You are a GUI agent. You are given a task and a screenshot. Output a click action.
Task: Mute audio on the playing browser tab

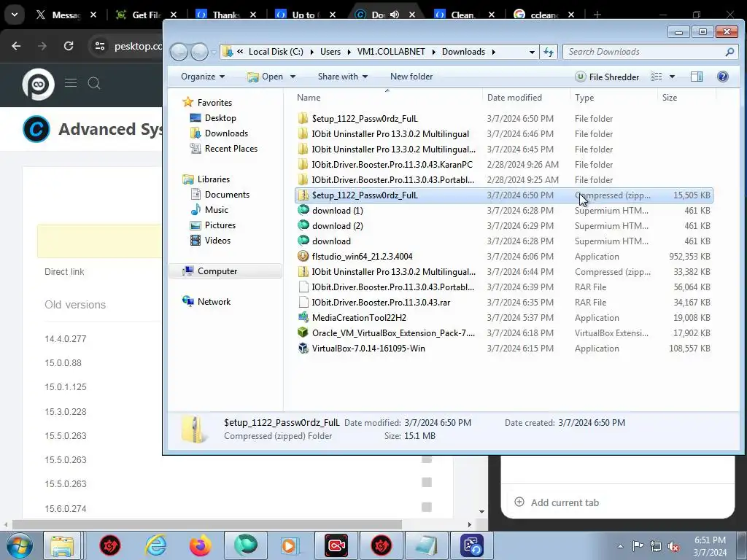(395, 15)
